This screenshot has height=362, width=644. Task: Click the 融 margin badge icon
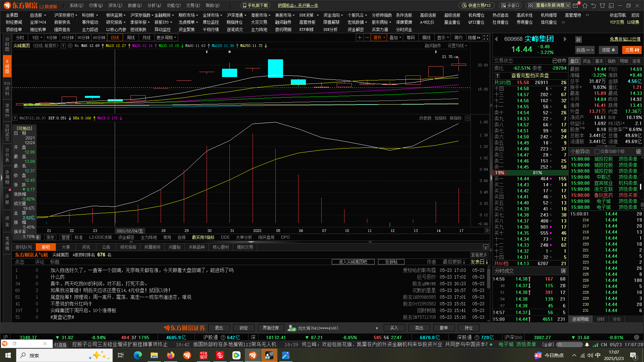point(579,40)
